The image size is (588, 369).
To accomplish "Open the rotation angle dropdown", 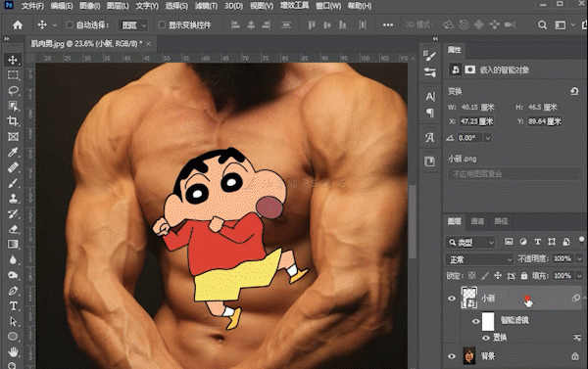I will click(x=487, y=138).
